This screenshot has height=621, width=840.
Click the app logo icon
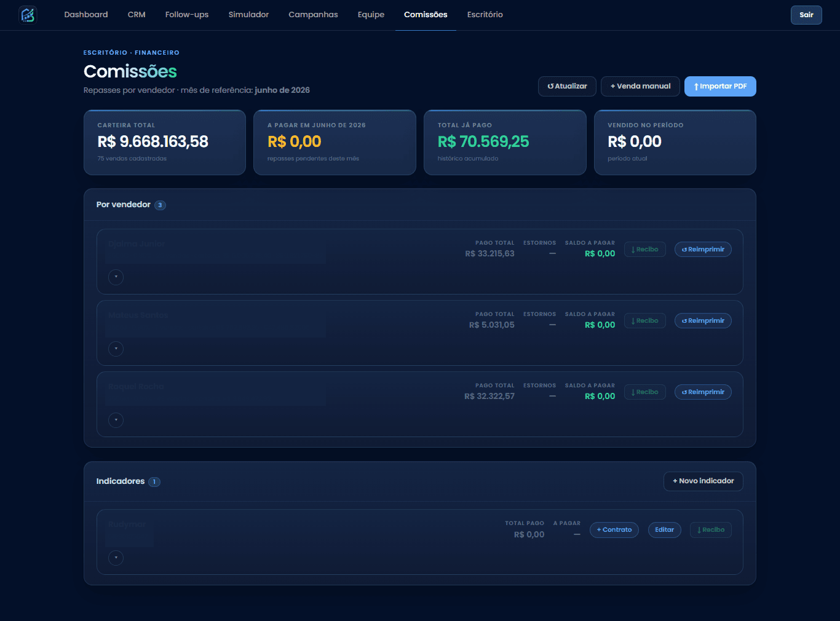pos(28,15)
